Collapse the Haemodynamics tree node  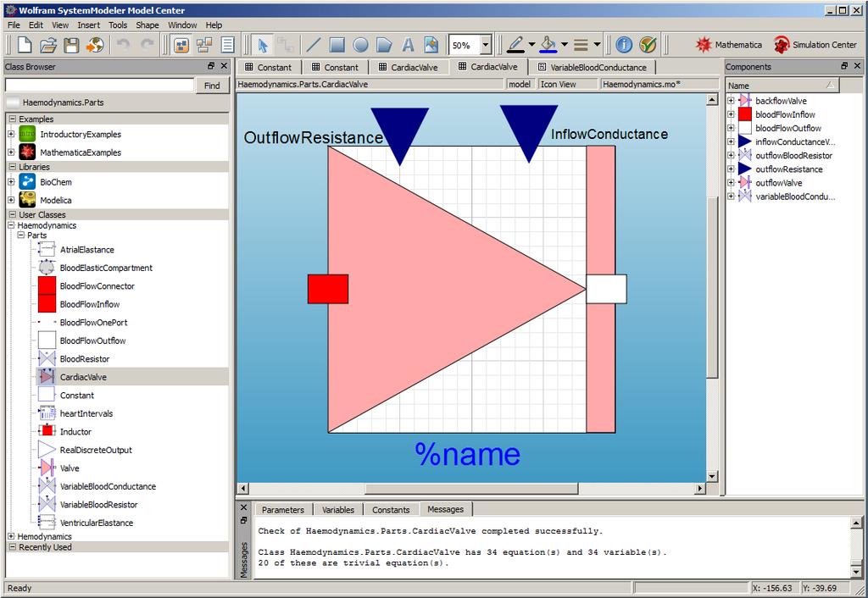point(11,225)
